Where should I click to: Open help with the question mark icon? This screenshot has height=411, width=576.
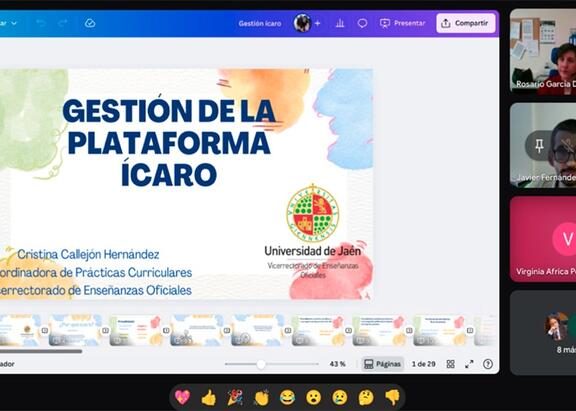488,364
